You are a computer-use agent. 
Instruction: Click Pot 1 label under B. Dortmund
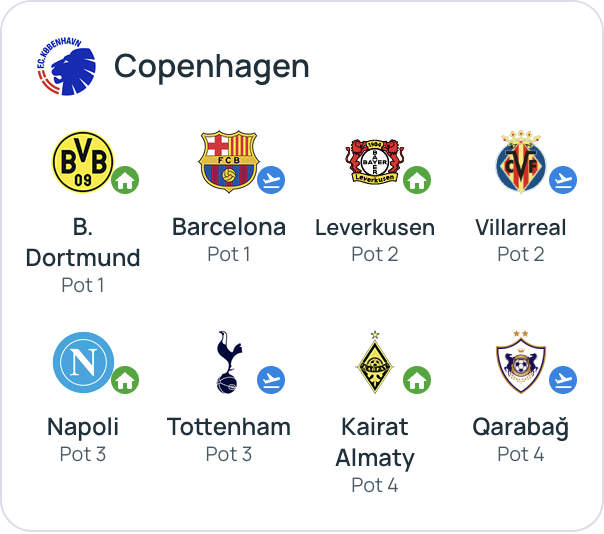tap(83, 285)
